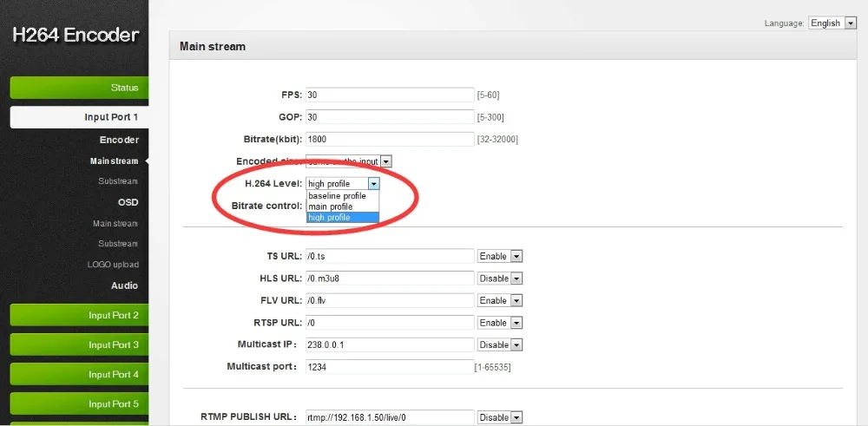Click the Main stream panel heading
Screen dimensions: 868x426
[x=213, y=47]
